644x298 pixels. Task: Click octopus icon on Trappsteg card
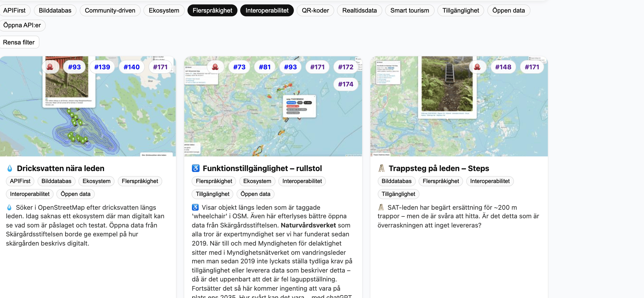pyautogui.click(x=477, y=67)
